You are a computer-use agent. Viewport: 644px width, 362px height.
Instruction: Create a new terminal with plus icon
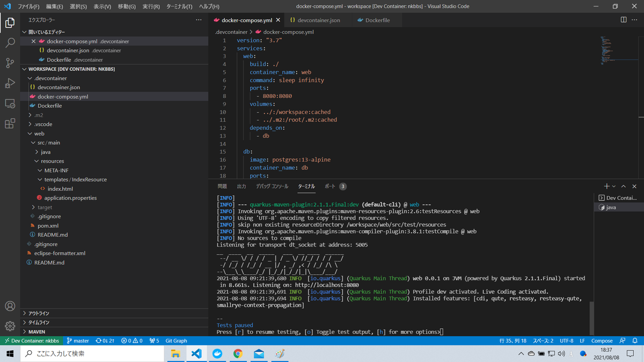[x=606, y=186]
